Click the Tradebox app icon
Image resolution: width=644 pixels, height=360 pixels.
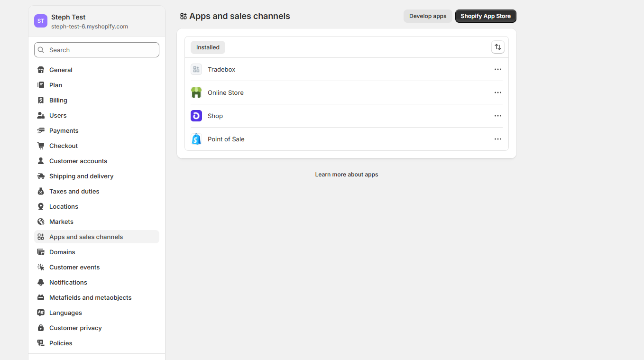coord(196,69)
